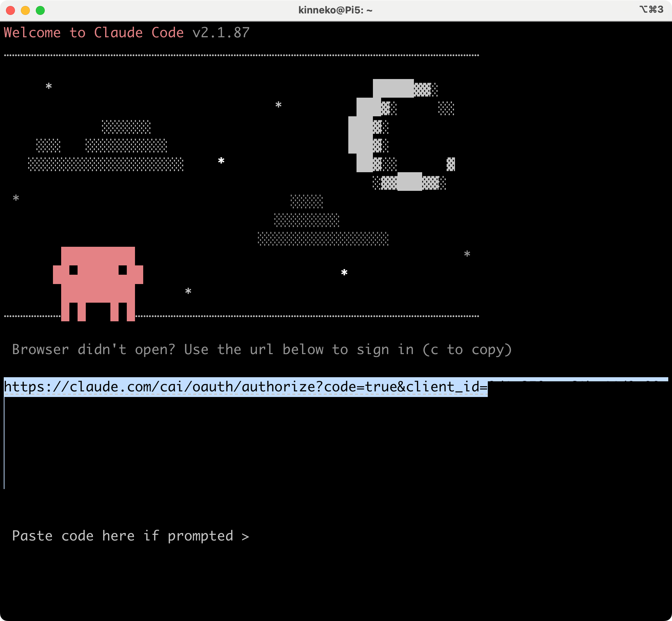Maximize the terminal with green button

(40, 10)
